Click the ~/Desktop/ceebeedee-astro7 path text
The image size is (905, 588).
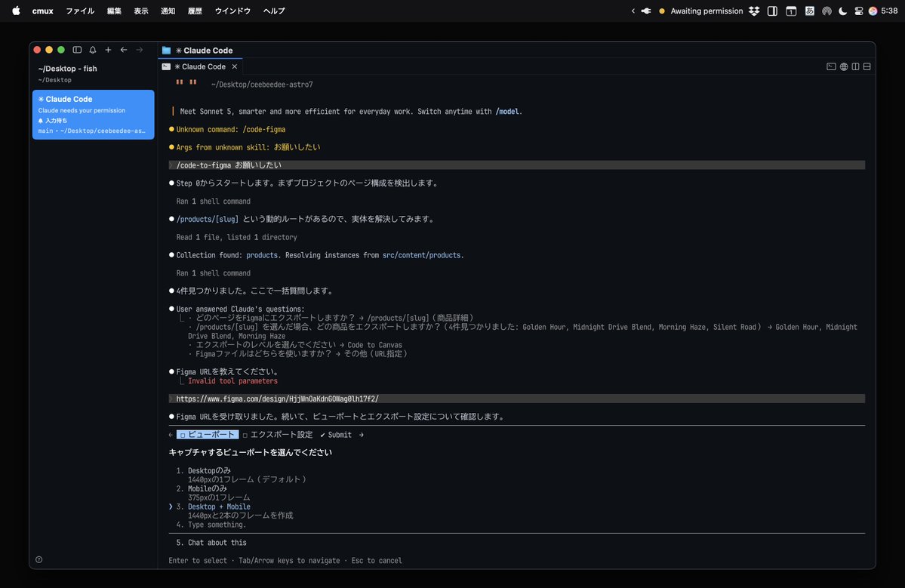(262, 85)
